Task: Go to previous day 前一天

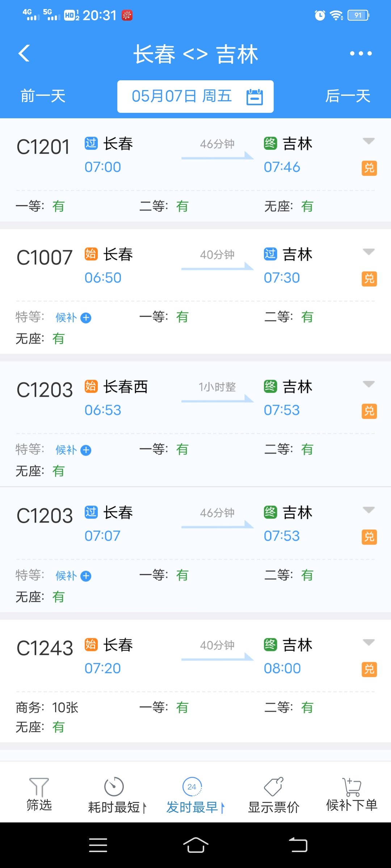Action: point(43,96)
